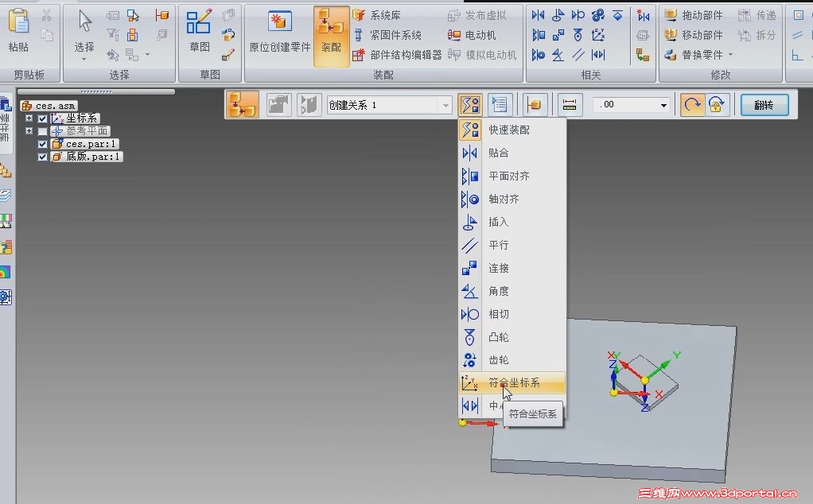Click Transfer (传递) button
Screen dimensions: 813x504
point(757,16)
